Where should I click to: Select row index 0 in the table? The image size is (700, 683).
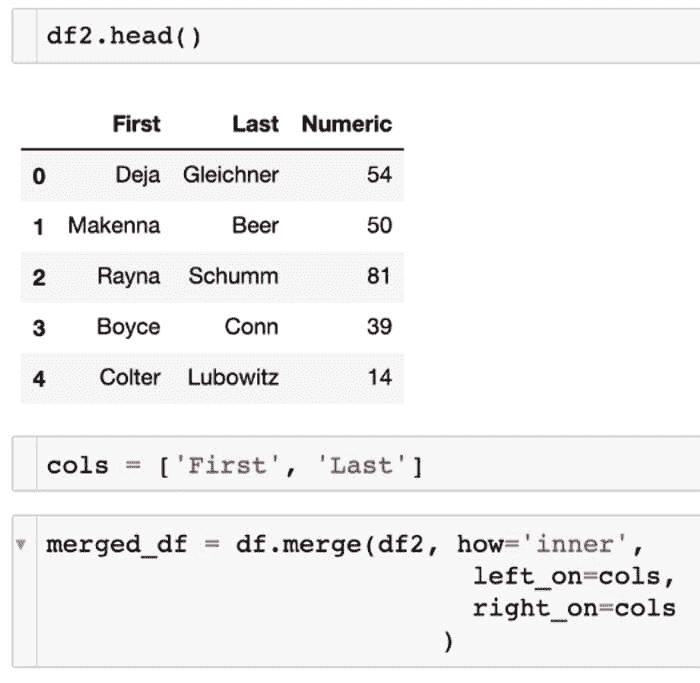tap(39, 176)
